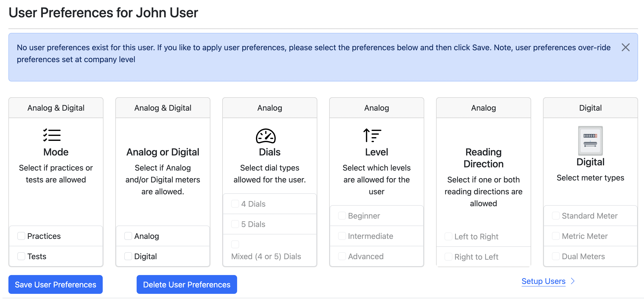
Task: Click the 'User Preferences for John User' title
Action: click(103, 12)
